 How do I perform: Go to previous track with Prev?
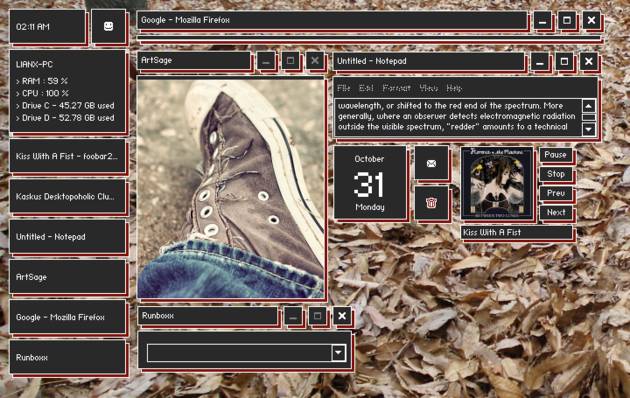pos(556,193)
